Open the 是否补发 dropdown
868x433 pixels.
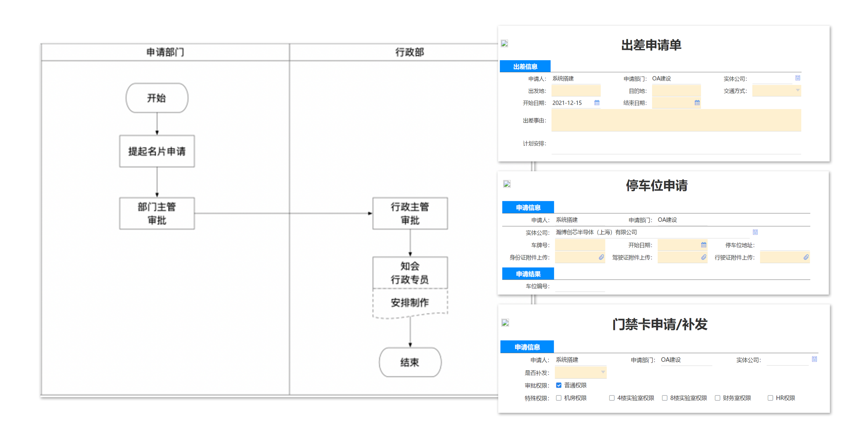(580, 372)
